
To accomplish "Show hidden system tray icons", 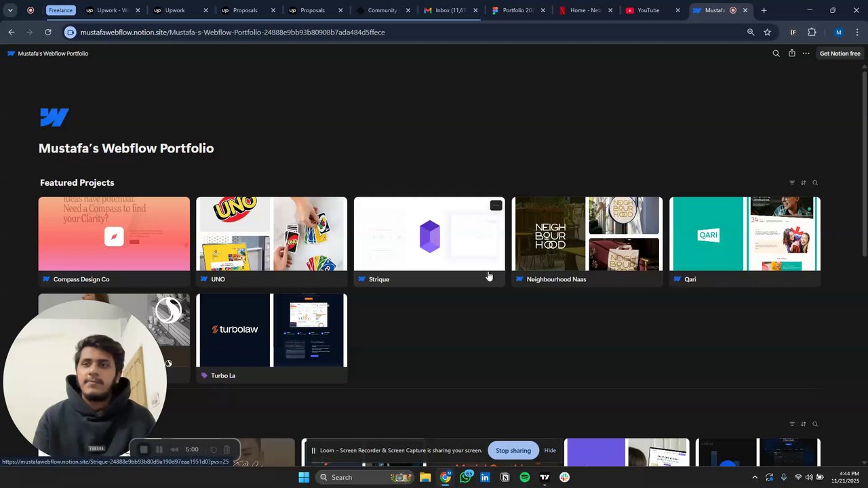I will 755,477.
